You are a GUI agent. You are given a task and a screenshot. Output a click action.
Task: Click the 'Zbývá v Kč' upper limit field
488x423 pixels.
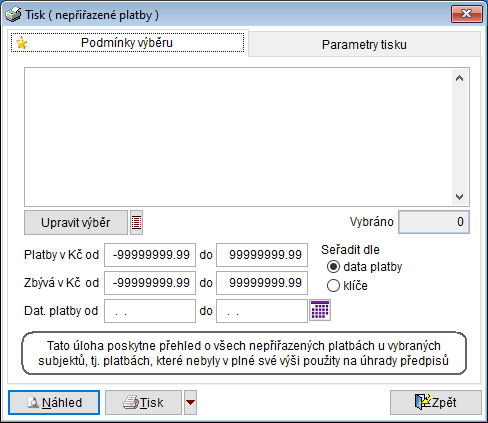[262, 283]
